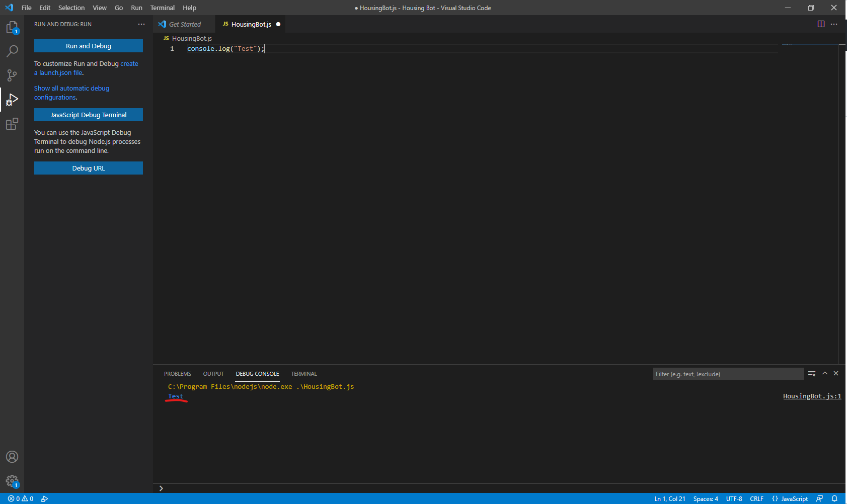Click the CRLF line ending indicator

(x=757, y=498)
